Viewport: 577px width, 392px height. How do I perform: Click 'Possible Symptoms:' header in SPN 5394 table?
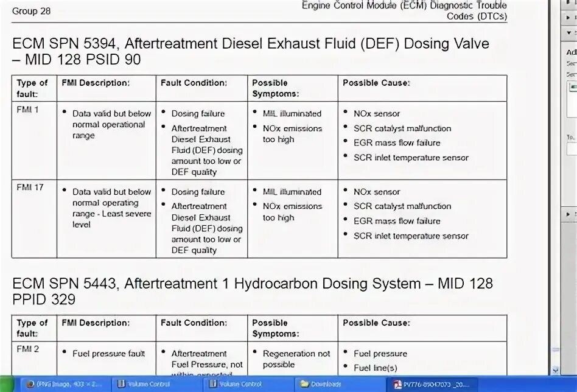pos(276,88)
